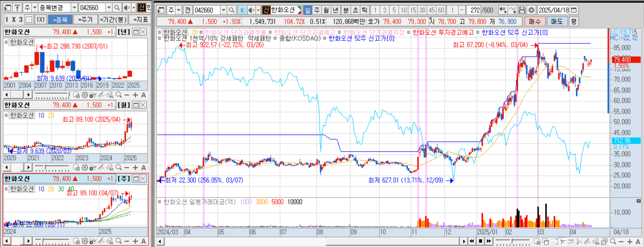The image size is (644, 247).
Task: Click the bar count field showing 272
Action: [x=474, y=10]
